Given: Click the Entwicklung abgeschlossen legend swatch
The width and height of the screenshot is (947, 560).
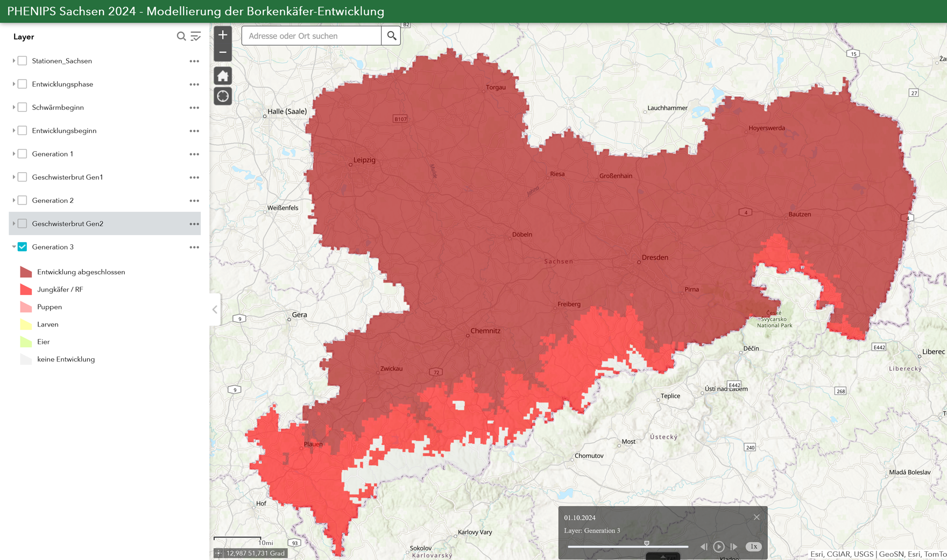Looking at the screenshot, I should 26,272.
